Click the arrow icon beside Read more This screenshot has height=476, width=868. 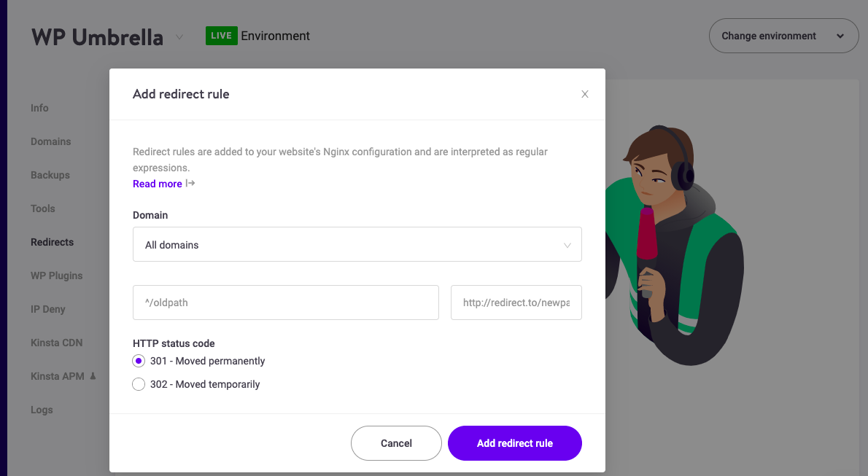(x=190, y=183)
